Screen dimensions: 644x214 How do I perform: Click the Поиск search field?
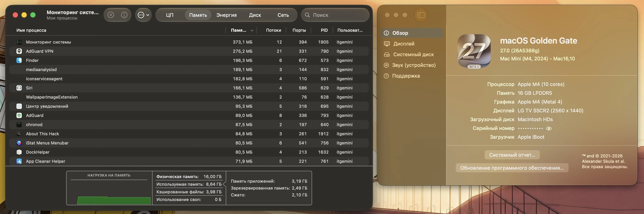pyautogui.click(x=335, y=15)
